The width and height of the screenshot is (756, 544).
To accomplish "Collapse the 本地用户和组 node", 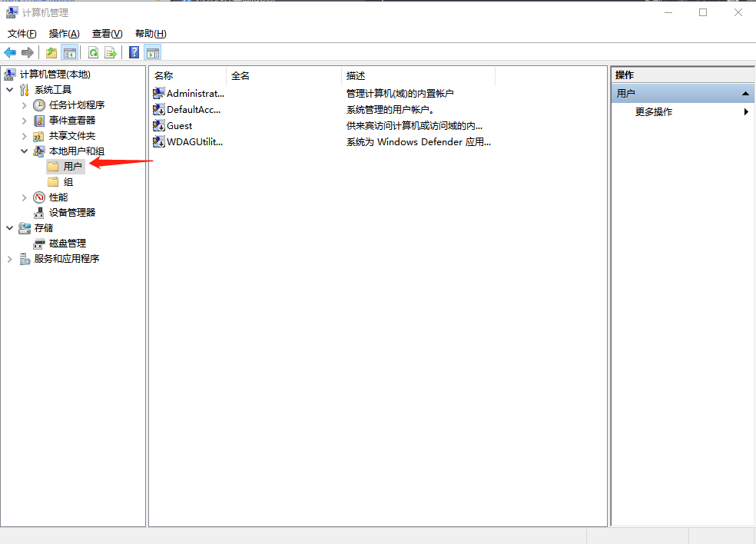I will 24,151.
